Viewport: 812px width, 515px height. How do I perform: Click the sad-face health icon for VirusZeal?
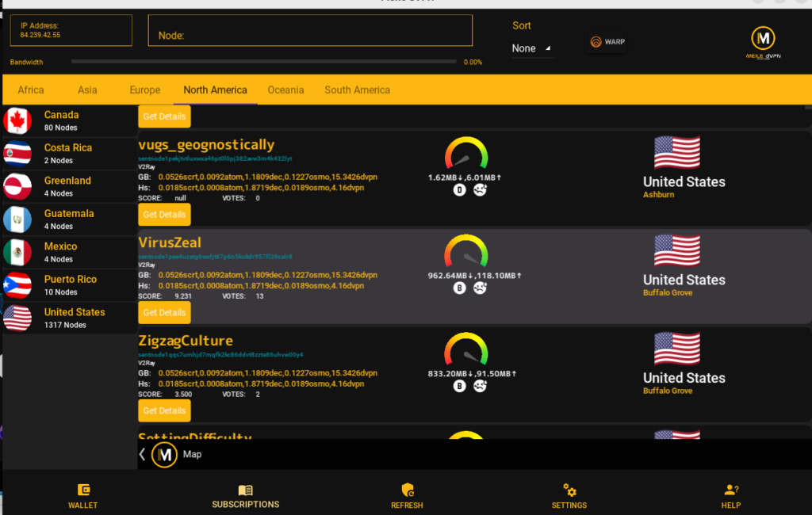[x=481, y=288]
